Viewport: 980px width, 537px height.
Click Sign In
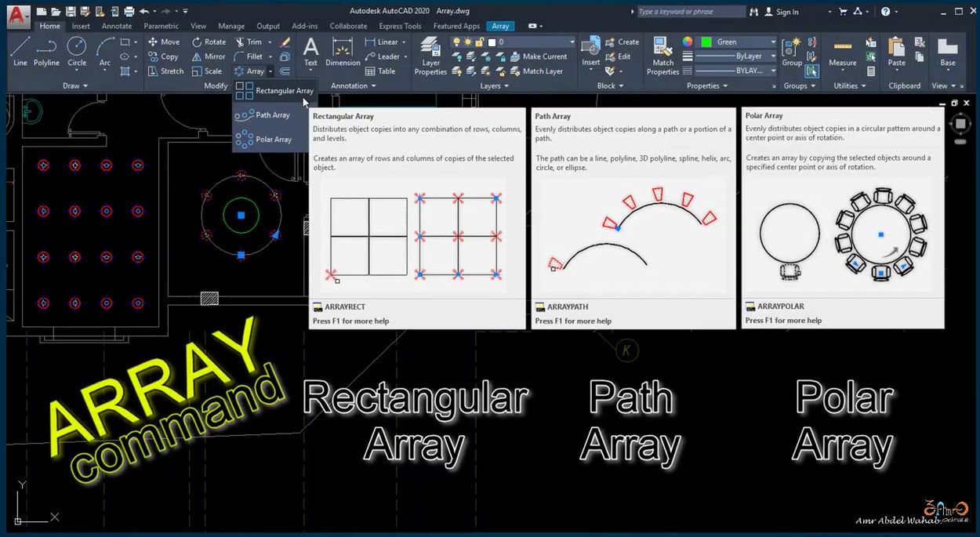pyautogui.click(x=781, y=12)
